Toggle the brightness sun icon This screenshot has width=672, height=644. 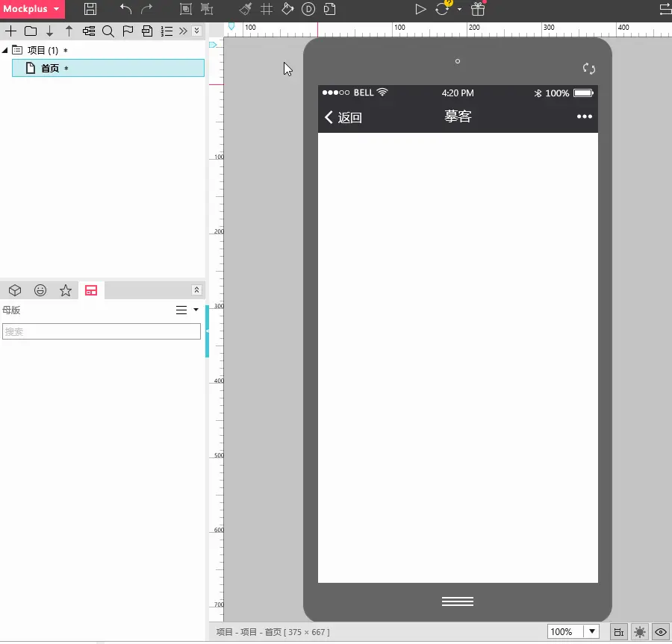pos(640,632)
